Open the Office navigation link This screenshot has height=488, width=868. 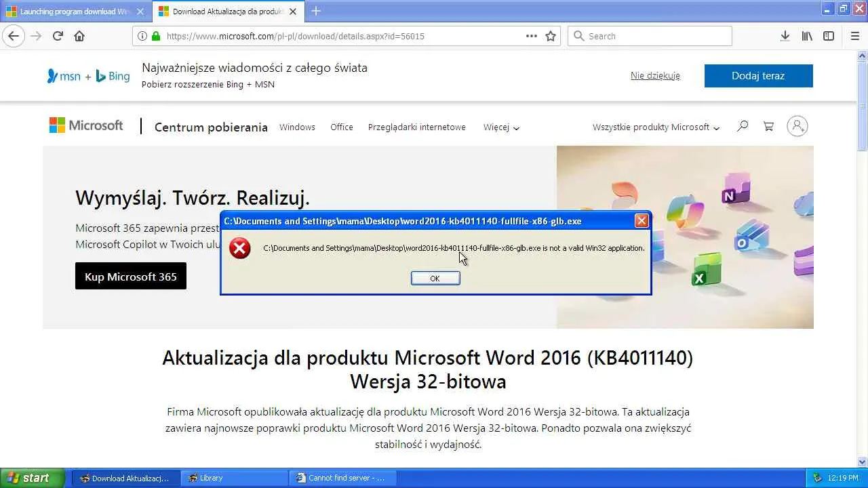[342, 127]
